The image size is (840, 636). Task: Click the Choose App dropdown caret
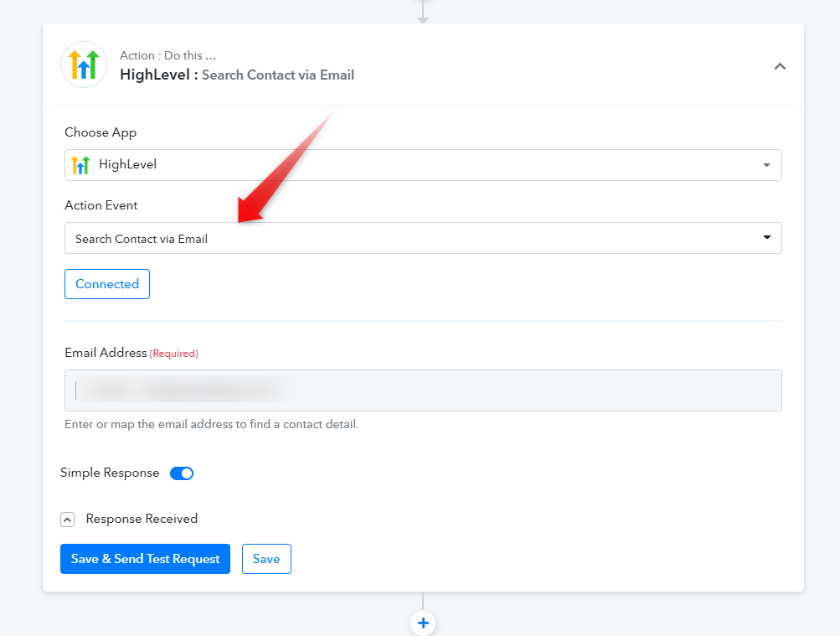tap(766, 165)
